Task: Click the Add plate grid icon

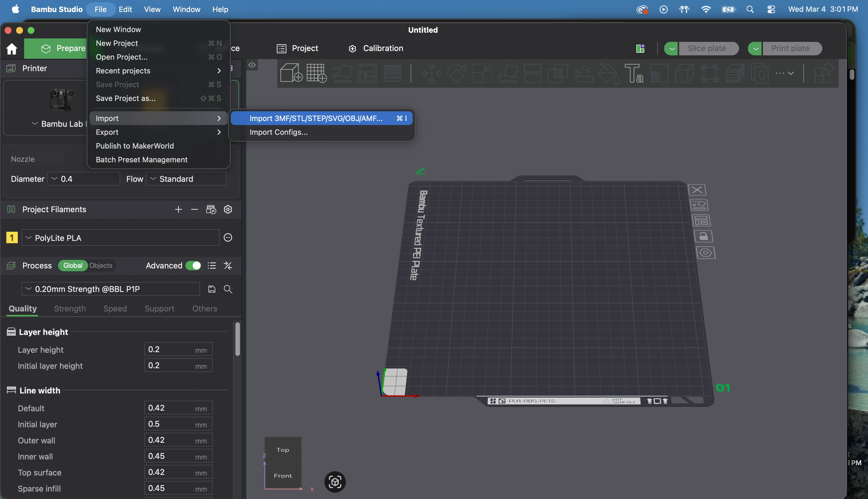Action: [x=316, y=73]
